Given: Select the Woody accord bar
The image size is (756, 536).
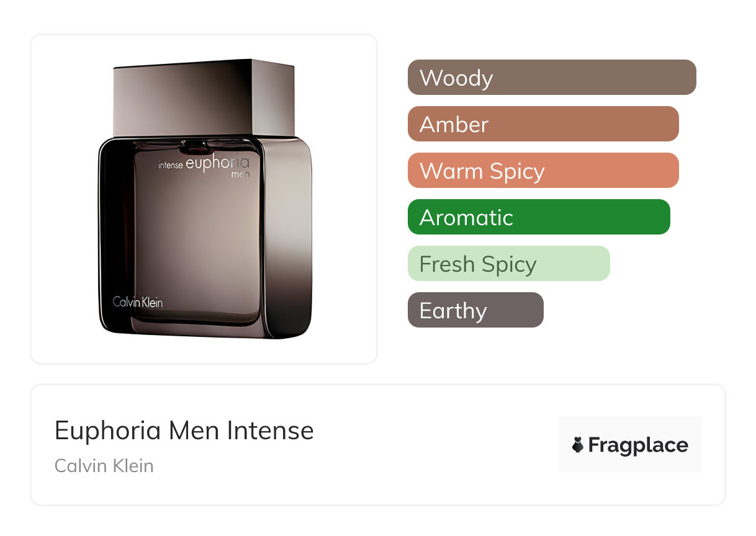Looking at the screenshot, I should (552, 78).
